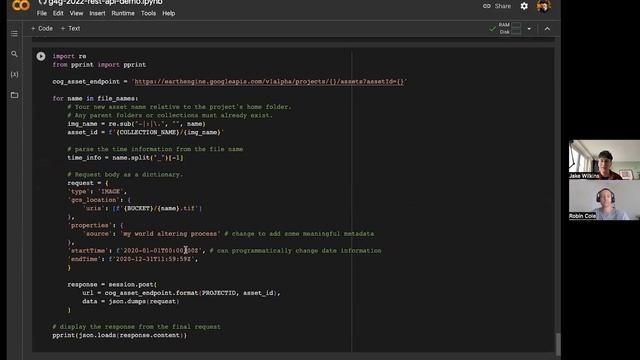The width and height of the screenshot is (640, 360).
Task: Open the Insert menu
Action: 97,13
